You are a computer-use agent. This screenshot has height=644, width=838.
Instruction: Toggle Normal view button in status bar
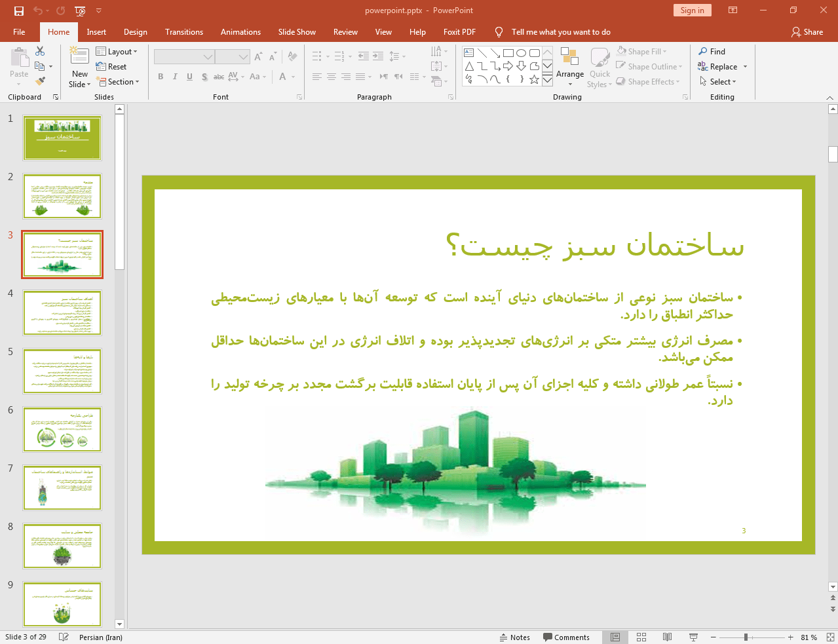(x=615, y=637)
